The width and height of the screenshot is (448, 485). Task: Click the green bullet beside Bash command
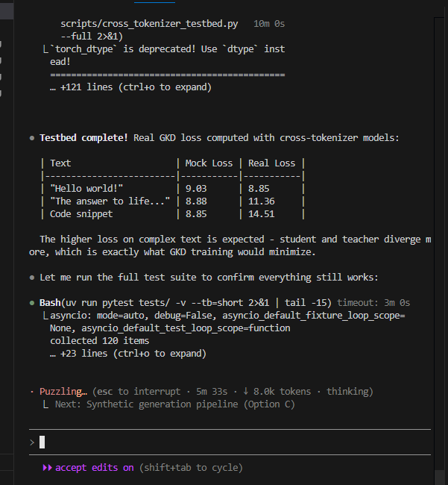coord(32,303)
